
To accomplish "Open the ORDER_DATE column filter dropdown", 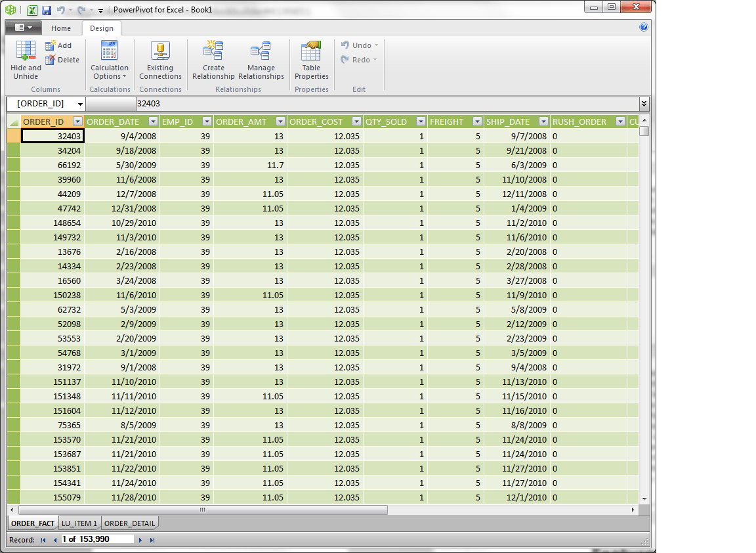I will coord(154,122).
